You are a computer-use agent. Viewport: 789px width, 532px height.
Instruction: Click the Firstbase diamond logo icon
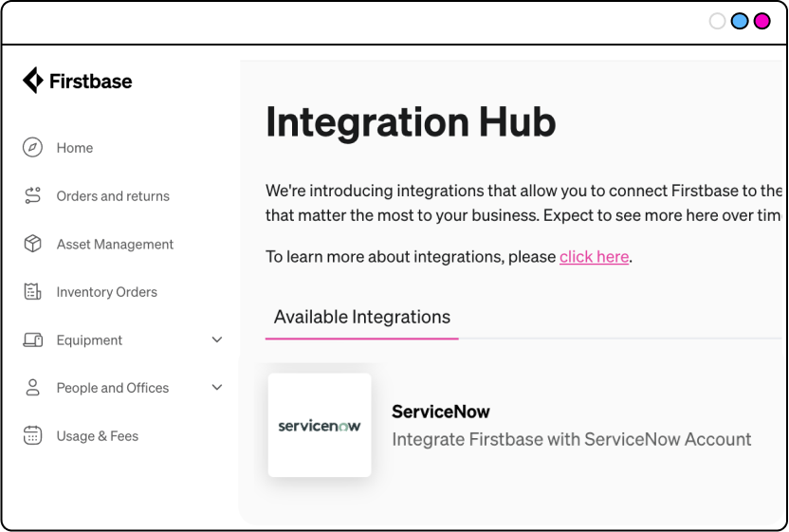(x=33, y=81)
